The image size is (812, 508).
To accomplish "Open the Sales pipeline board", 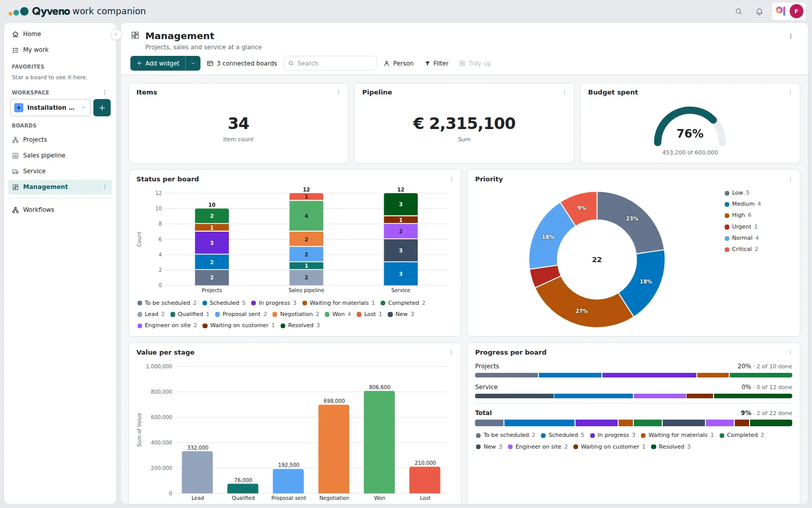I will coord(60,155).
